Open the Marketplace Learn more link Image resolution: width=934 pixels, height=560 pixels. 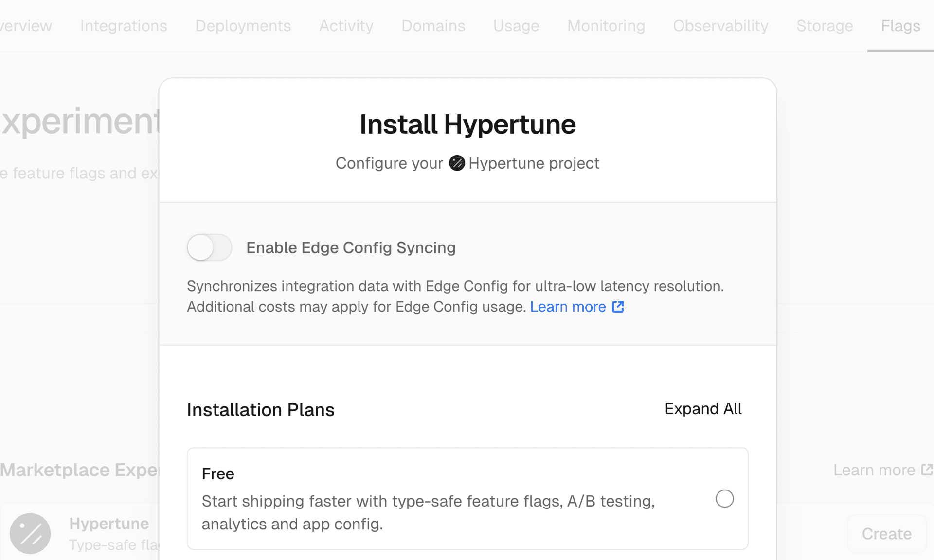point(874,470)
